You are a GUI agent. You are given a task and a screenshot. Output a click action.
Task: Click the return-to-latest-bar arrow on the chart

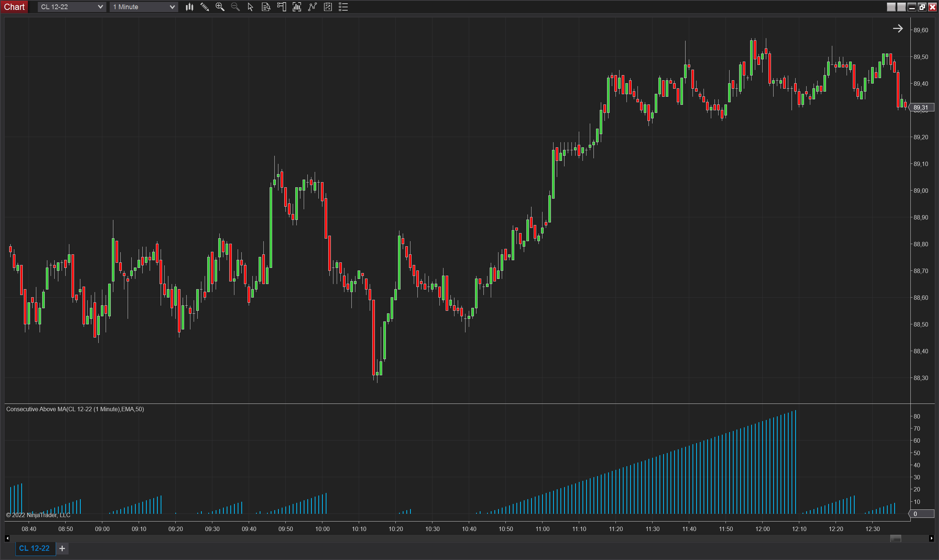point(898,29)
